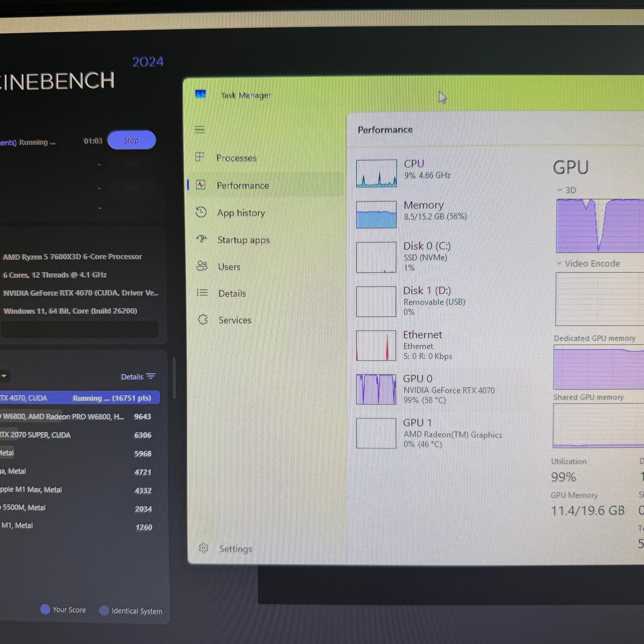This screenshot has width=644, height=644.
Task: Click the 3D GPU utilization graph
Action: pyautogui.click(x=600, y=226)
